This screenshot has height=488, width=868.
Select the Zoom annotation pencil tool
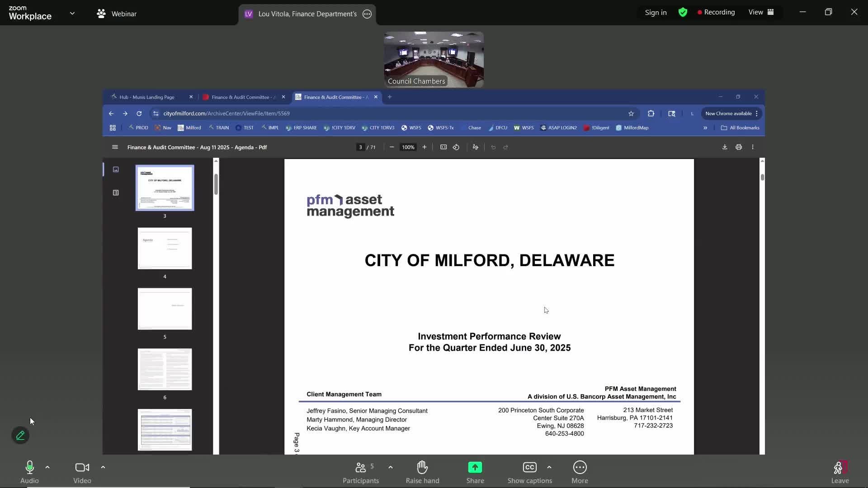20,435
